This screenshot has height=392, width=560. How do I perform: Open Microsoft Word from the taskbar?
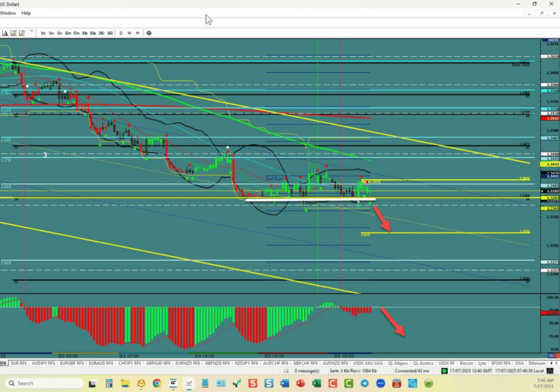[284, 383]
